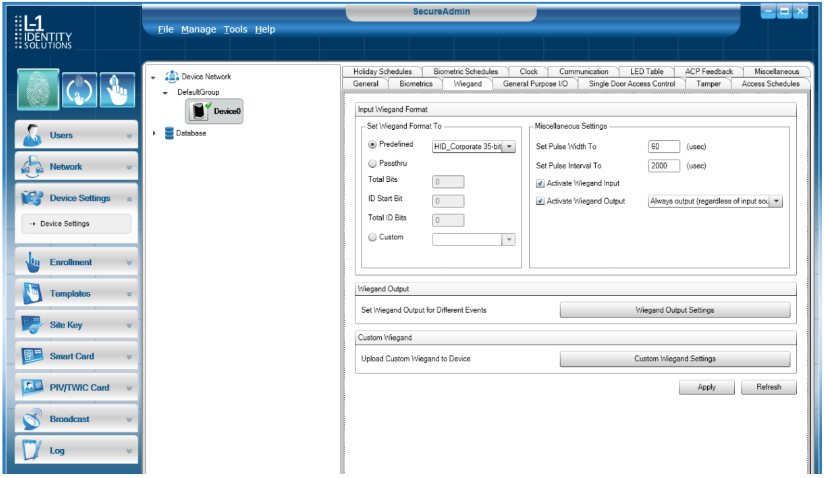Click the L-1 Identity Solutions logo
The height and width of the screenshot is (478, 824).
pos(43,32)
